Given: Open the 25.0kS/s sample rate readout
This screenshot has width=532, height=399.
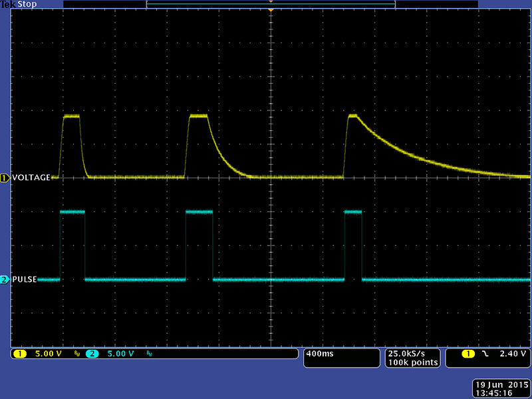Looking at the screenshot, I should click(x=412, y=354).
